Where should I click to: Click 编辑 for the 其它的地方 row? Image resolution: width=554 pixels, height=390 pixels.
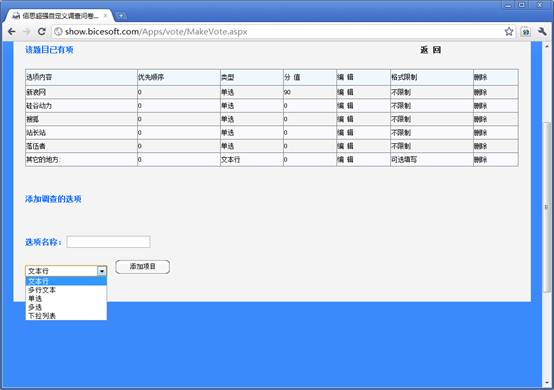tap(345, 160)
